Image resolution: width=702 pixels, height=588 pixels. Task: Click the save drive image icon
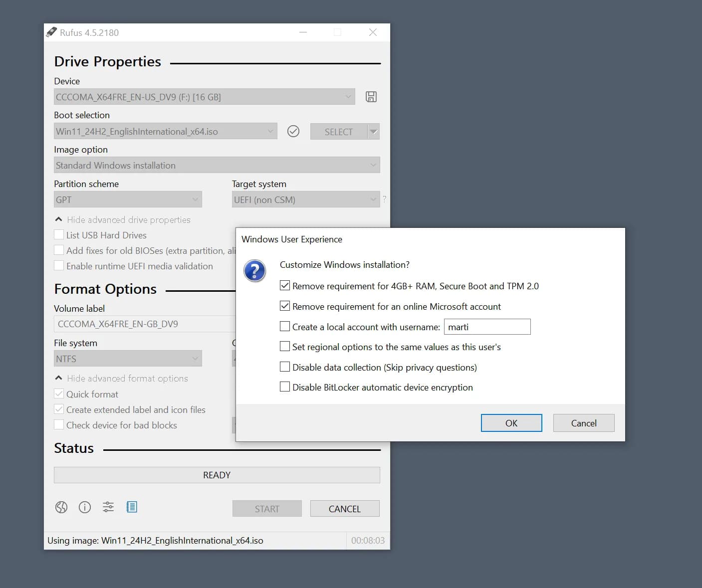(x=371, y=97)
